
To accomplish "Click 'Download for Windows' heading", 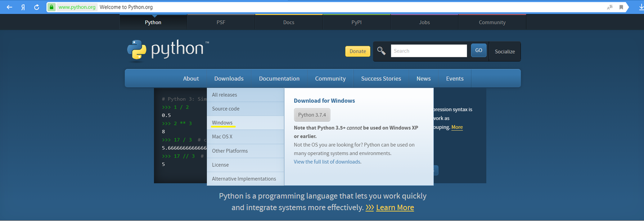I will click(x=324, y=101).
